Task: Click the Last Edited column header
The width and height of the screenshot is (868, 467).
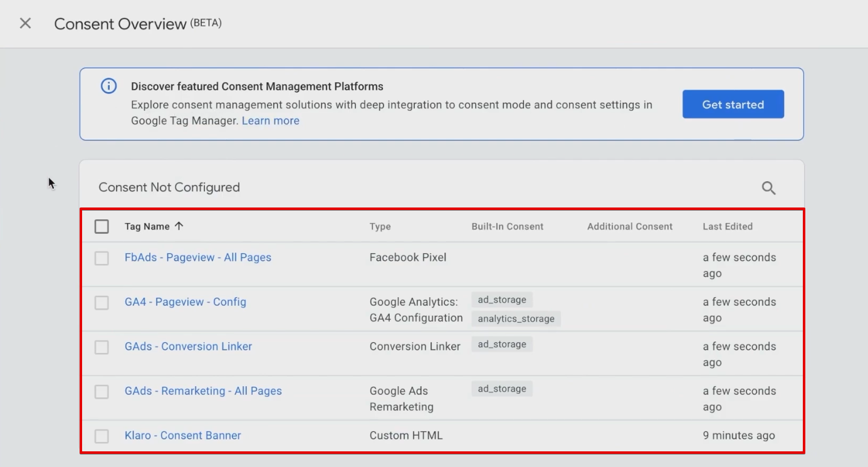Action: pyautogui.click(x=728, y=227)
